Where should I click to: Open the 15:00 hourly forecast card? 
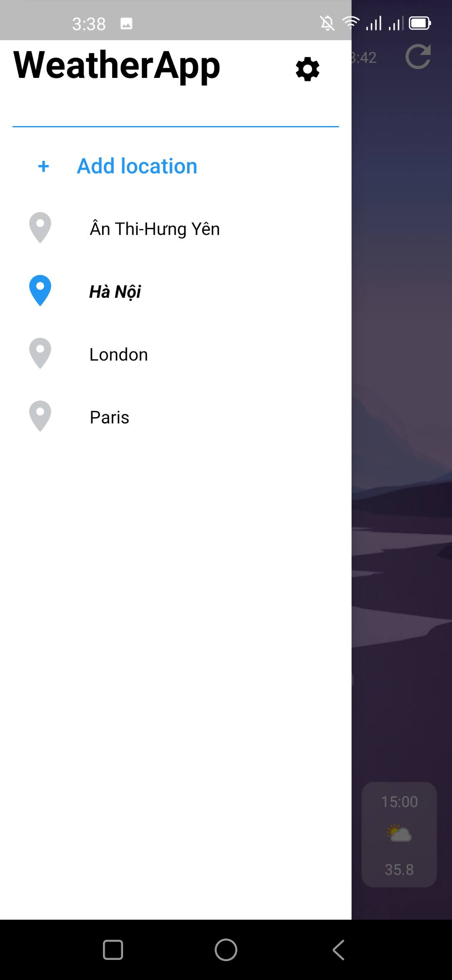[x=399, y=834]
